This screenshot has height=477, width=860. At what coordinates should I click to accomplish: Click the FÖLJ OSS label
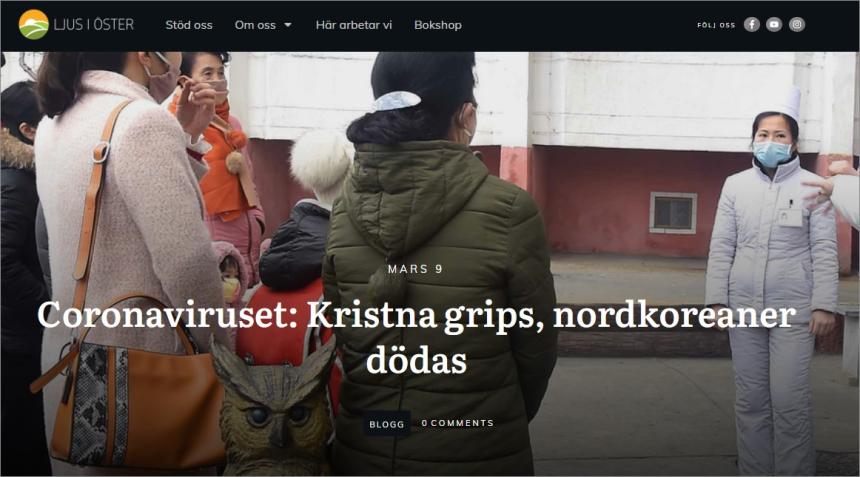coord(716,25)
